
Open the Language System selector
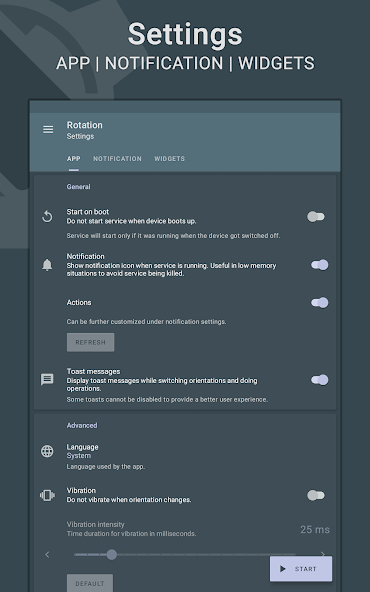(79, 456)
